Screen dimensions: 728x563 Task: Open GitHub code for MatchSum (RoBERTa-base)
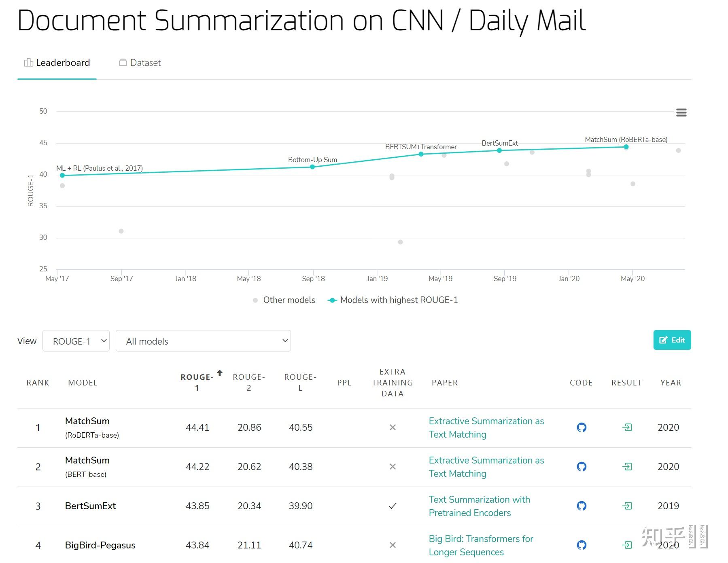click(x=582, y=427)
